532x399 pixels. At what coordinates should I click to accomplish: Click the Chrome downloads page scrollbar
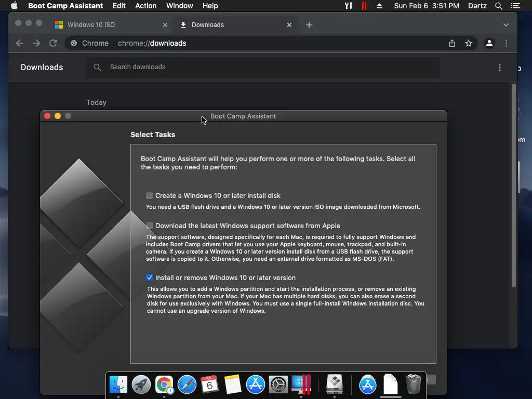coord(514,185)
